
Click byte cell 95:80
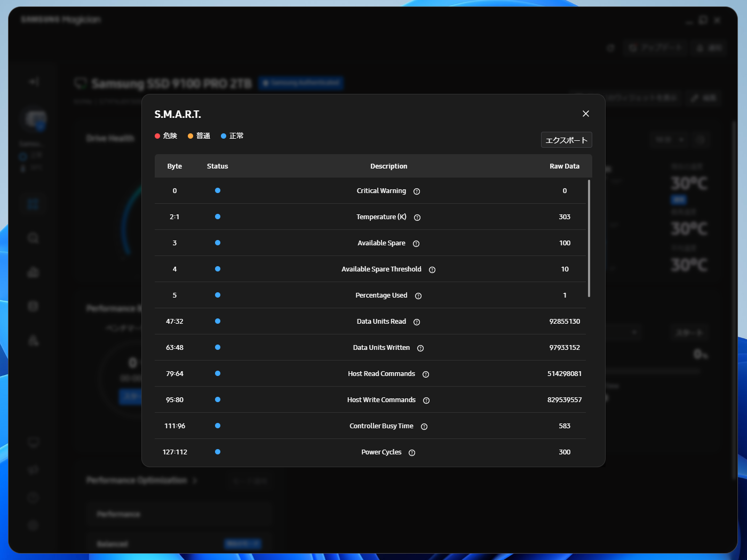174,400
